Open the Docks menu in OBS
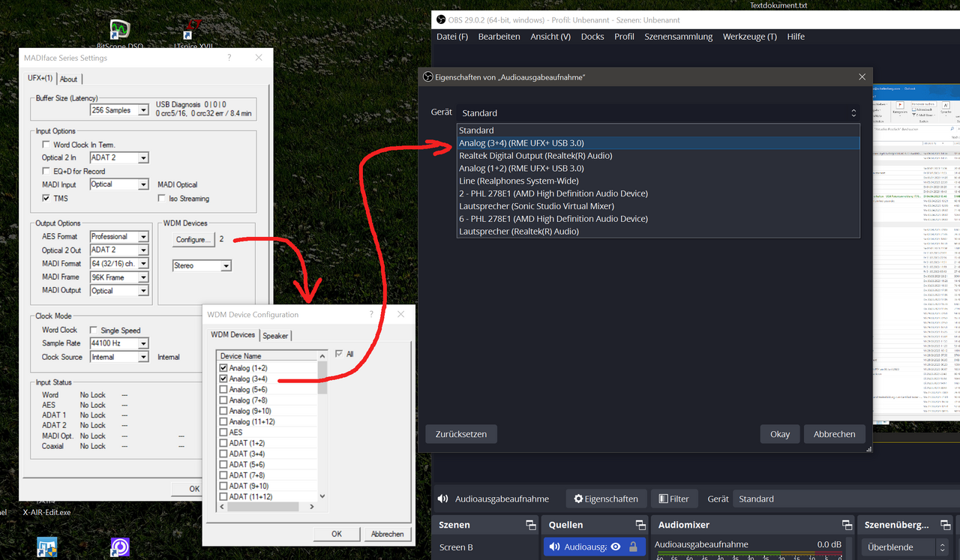Screen dimensions: 960x560 (592, 36)
